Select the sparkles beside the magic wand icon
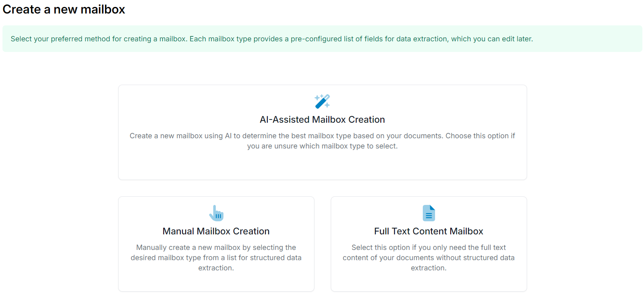644x308 pixels. click(318, 98)
